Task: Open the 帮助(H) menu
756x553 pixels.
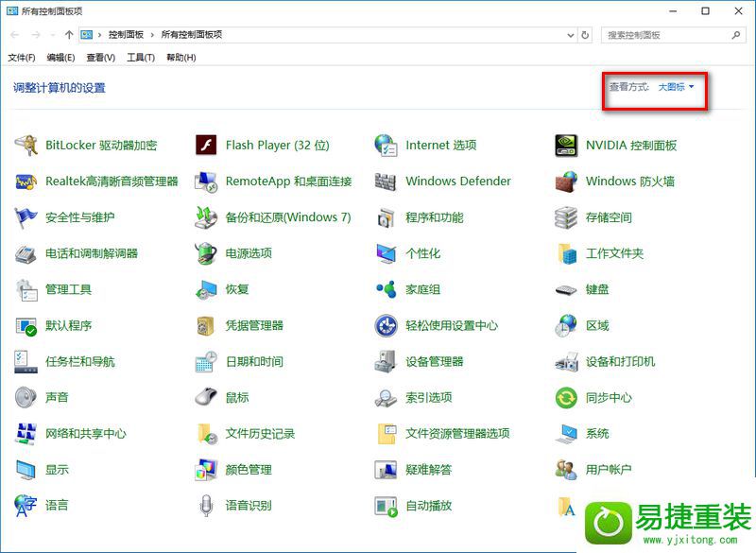Action: click(180, 58)
